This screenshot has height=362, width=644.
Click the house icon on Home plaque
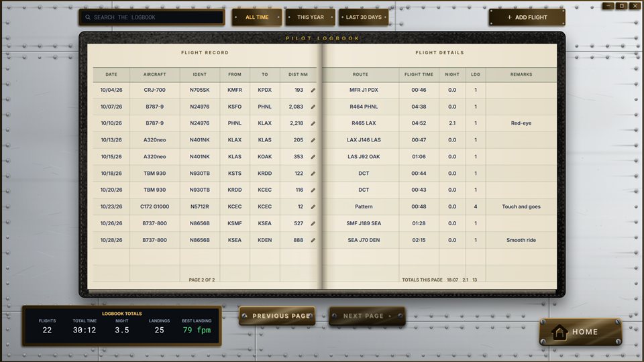(x=559, y=332)
